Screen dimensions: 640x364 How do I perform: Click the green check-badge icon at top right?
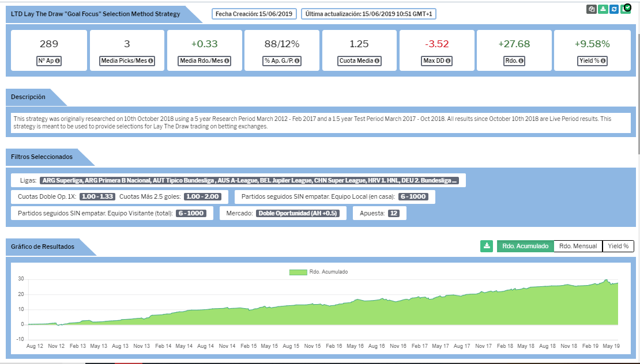point(626,9)
